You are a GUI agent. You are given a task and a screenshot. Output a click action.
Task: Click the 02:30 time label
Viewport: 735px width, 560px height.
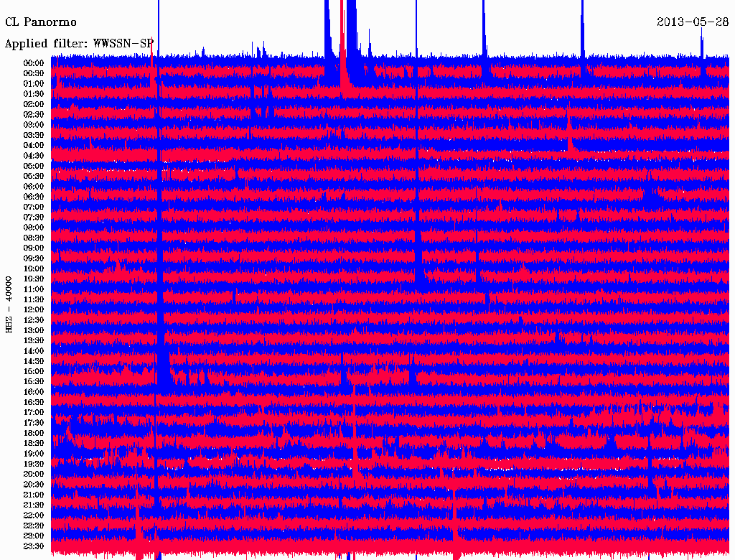tap(34, 115)
